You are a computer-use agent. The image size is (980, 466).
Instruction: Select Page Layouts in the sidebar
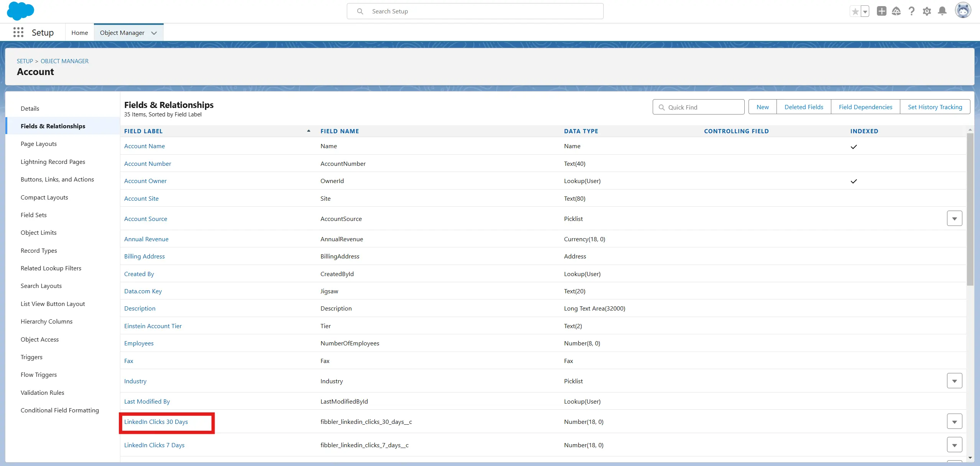[x=39, y=144]
